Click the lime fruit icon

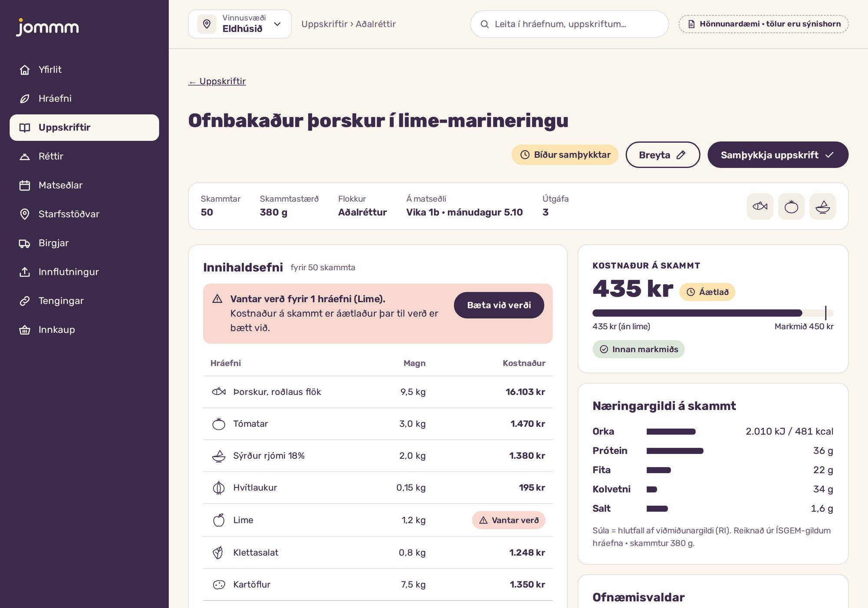219,520
